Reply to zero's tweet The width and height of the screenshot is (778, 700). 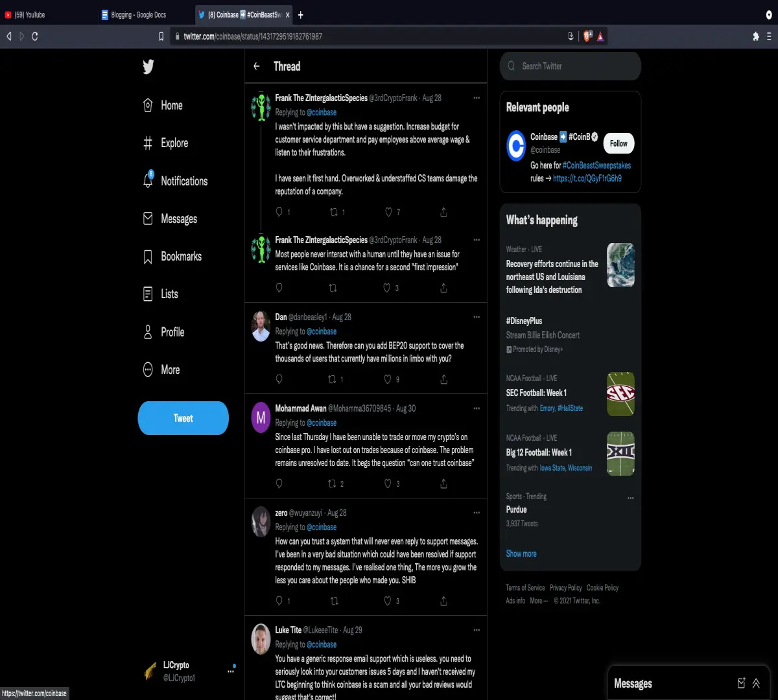[x=279, y=601]
